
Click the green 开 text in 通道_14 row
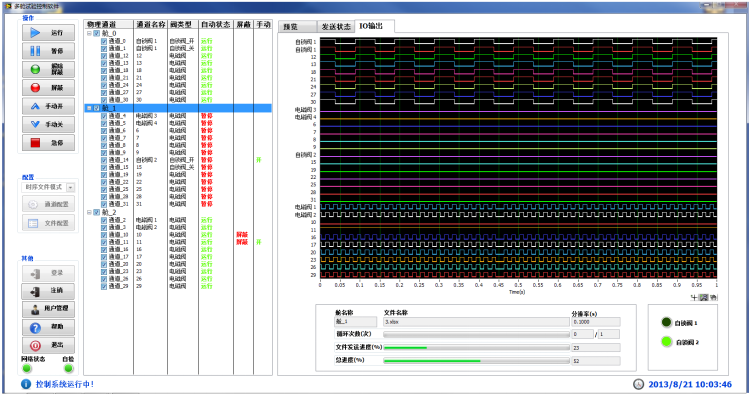pyautogui.click(x=258, y=160)
